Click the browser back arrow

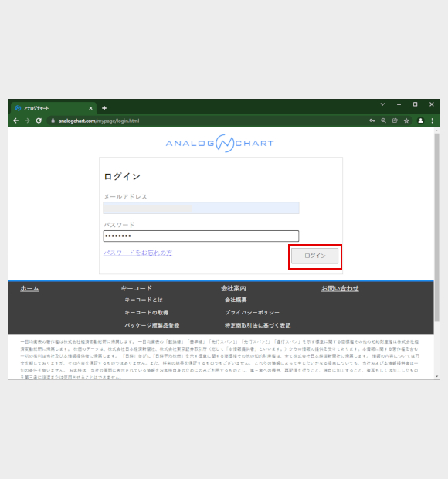tap(16, 121)
